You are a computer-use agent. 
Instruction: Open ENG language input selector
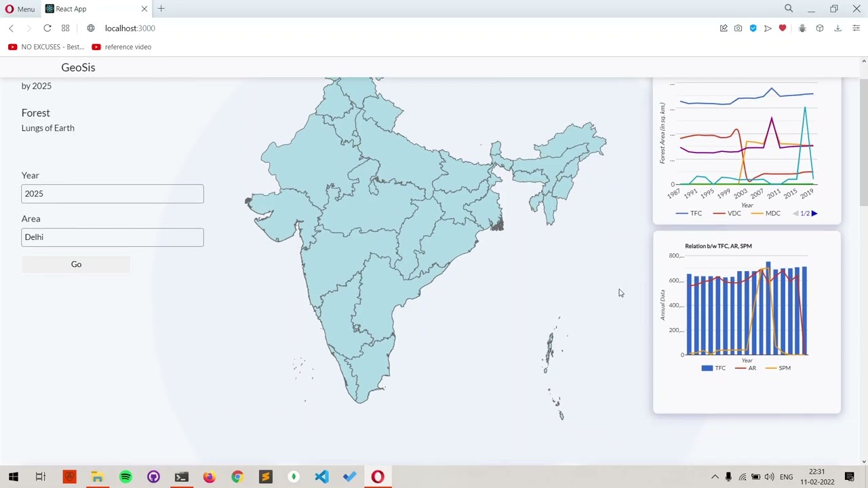coord(786,477)
